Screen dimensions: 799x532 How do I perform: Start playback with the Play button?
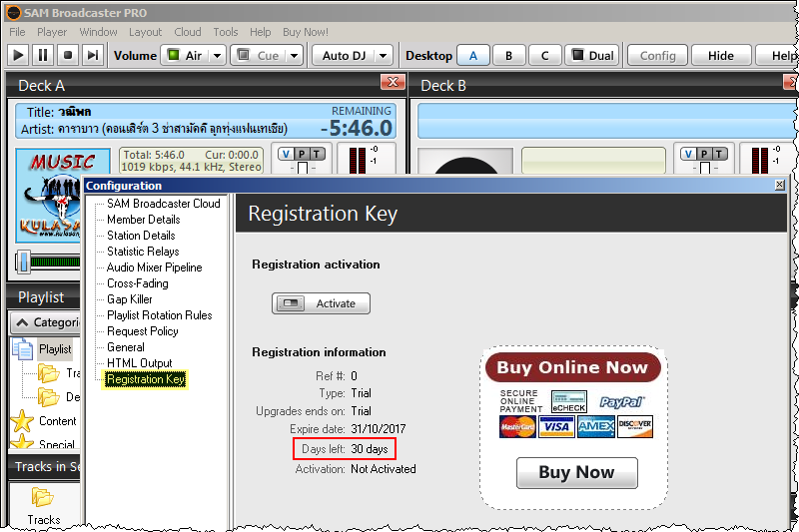(x=18, y=55)
